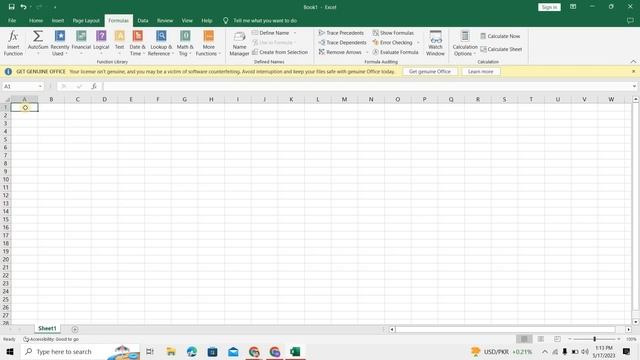Collapse the ribbon
The width and height of the screenshot is (640, 360).
click(x=633, y=62)
